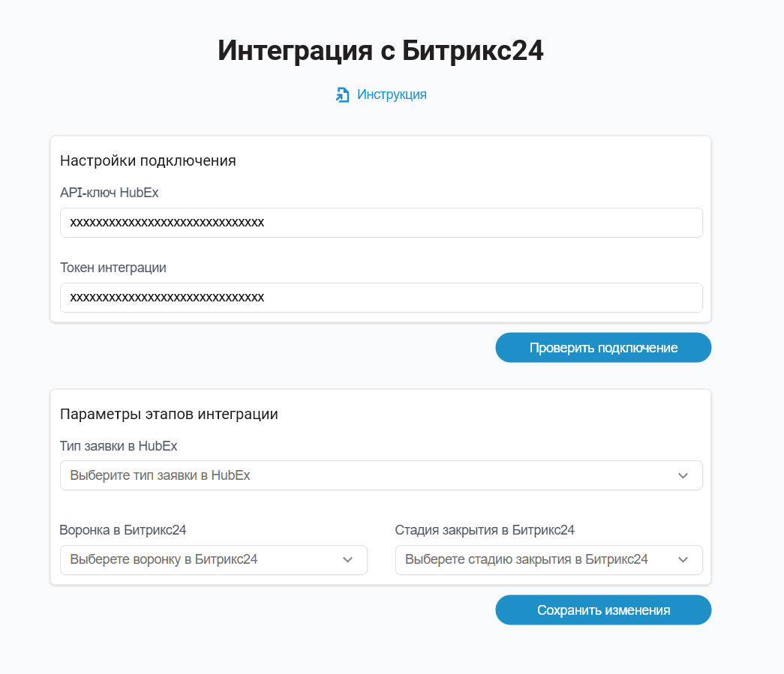Click the chevron arrow in Стадия закрытия field
This screenshot has width=784, height=674.
(x=683, y=559)
